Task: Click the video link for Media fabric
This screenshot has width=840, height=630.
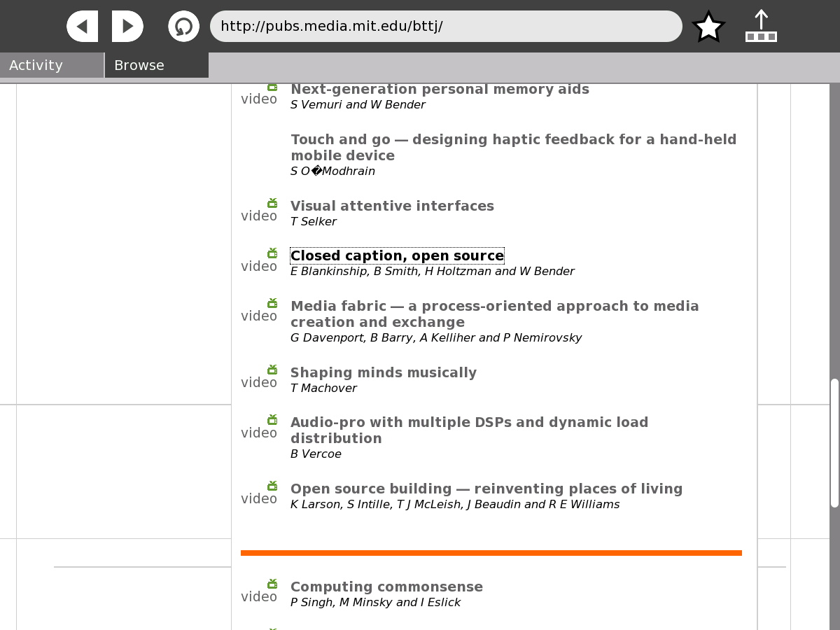Action: tap(259, 316)
